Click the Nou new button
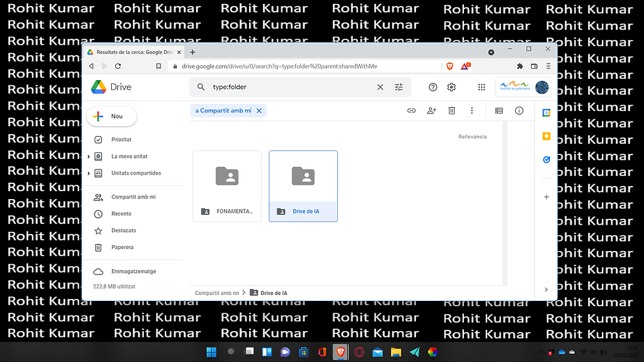Viewport: 644px width, 362px height. [112, 116]
